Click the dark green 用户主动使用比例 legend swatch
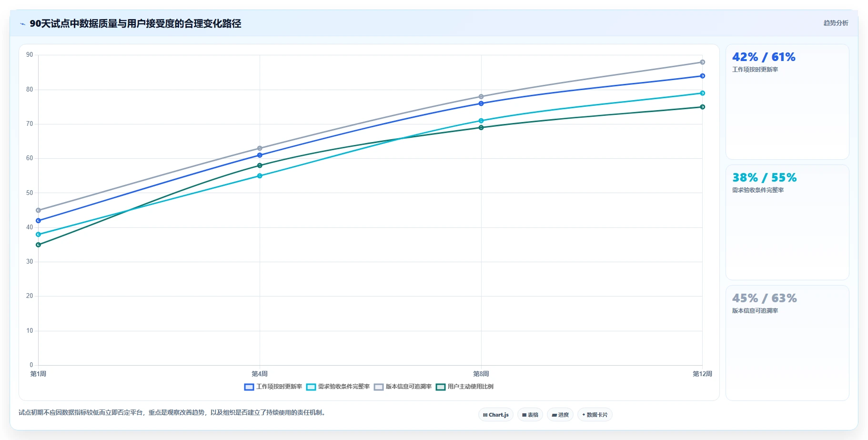868x440 pixels. coord(441,387)
